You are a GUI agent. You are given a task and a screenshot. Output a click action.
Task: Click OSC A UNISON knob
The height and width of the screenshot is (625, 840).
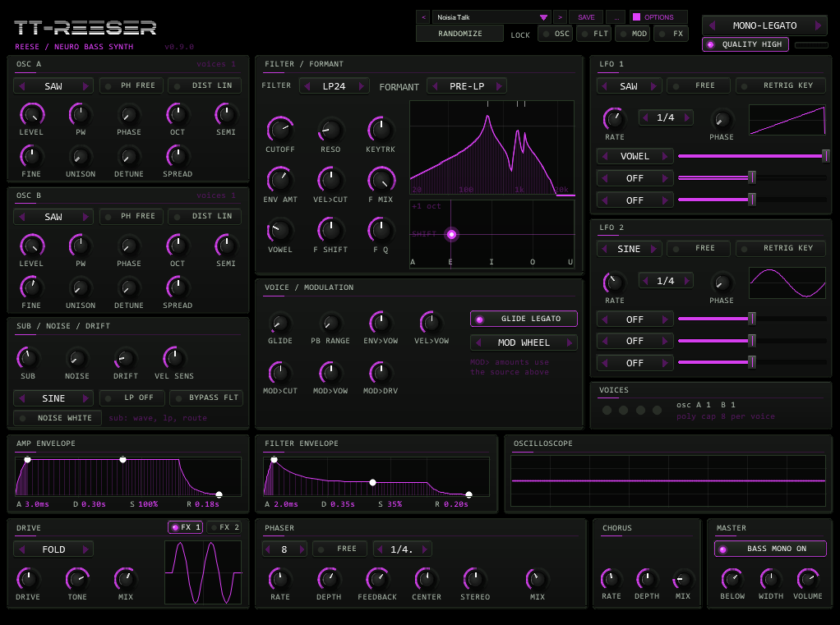point(81,157)
